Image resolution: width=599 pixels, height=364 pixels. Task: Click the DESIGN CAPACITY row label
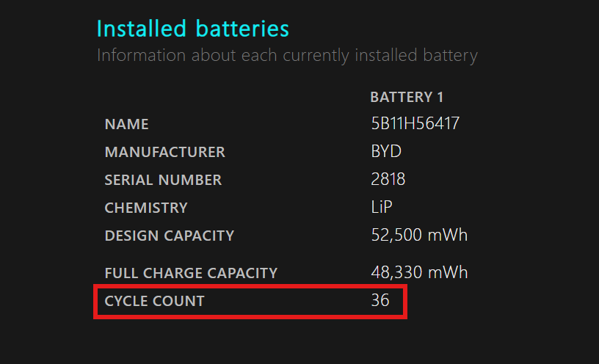(170, 236)
